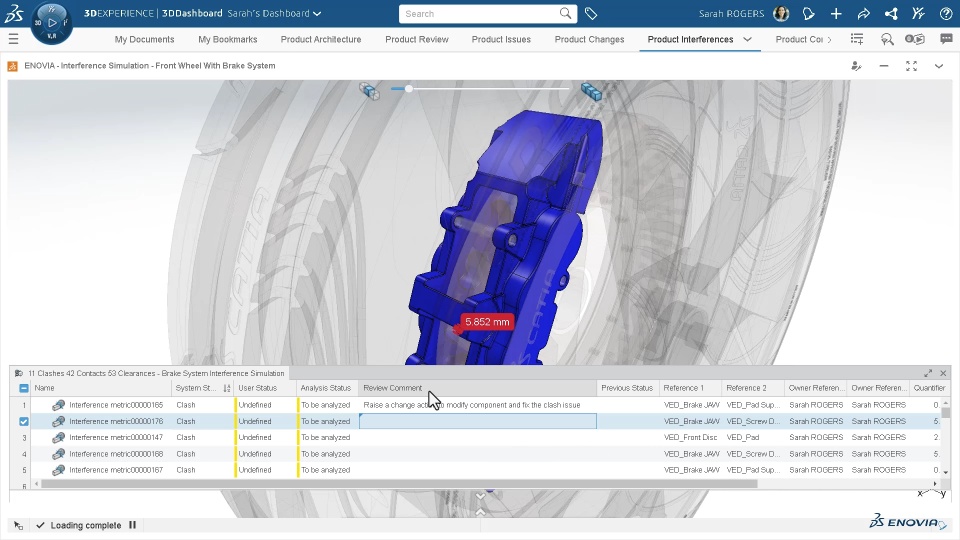Collapse panel with down chevron below table
Image resolution: width=960 pixels, height=540 pixels.
(x=481, y=496)
